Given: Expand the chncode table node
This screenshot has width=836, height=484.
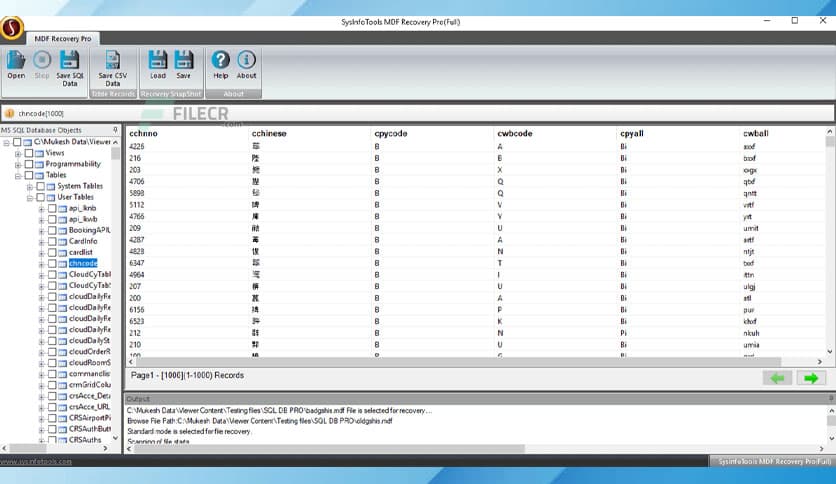Looking at the screenshot, I should [x=42, y=264].
